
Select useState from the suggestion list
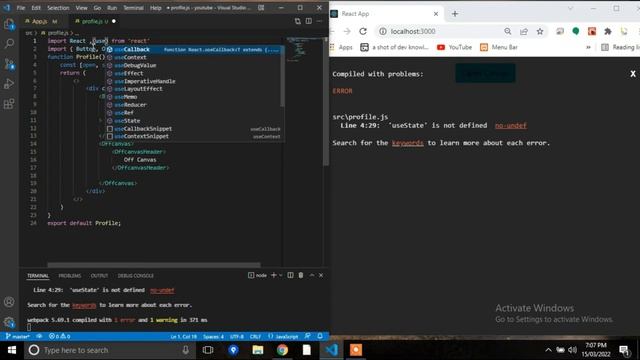[195, 121]
